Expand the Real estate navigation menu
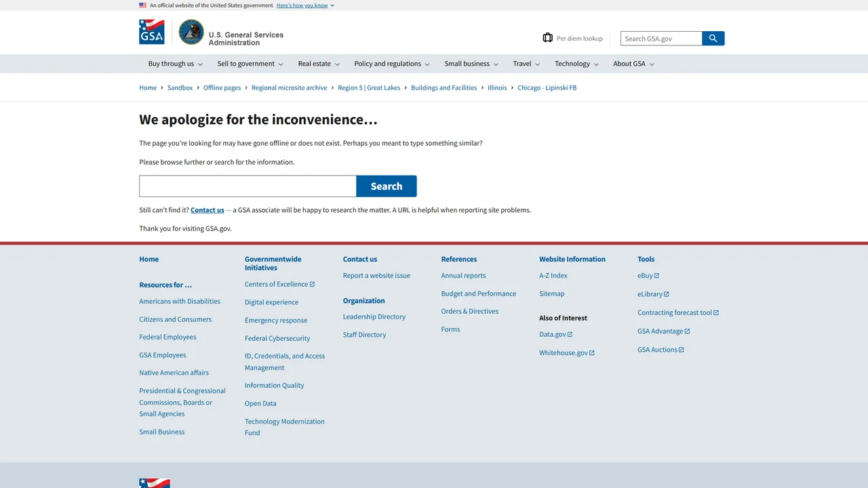The width and height of the screenshot is (868, 488). coord(319,64)
